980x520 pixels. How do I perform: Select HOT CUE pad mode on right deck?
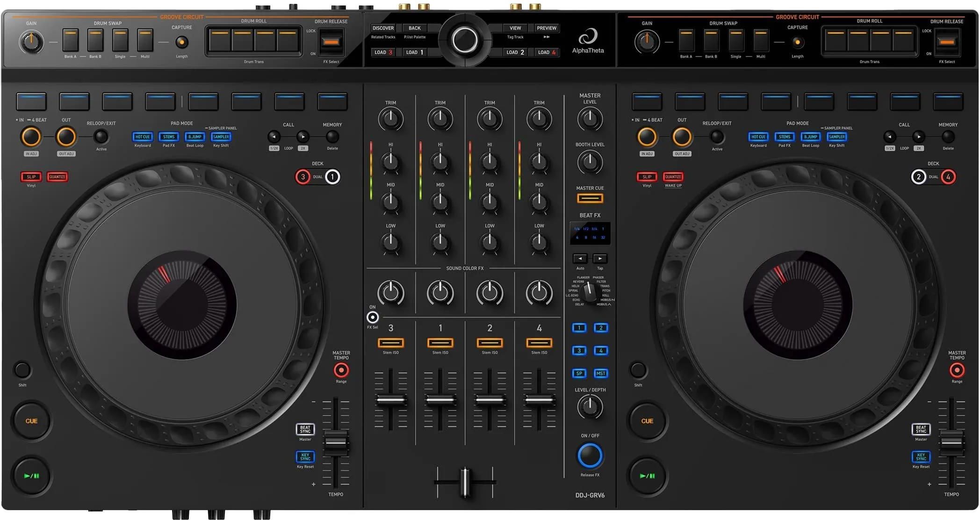pos(758,137)
